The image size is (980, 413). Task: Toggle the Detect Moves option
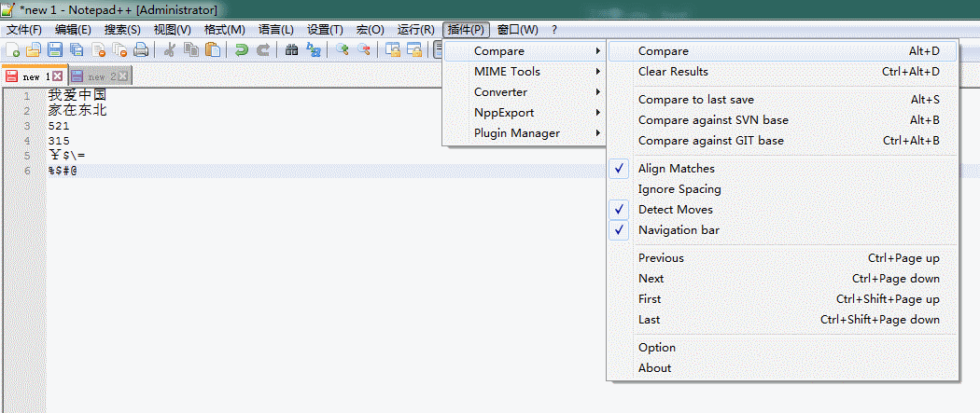point(782,210)
